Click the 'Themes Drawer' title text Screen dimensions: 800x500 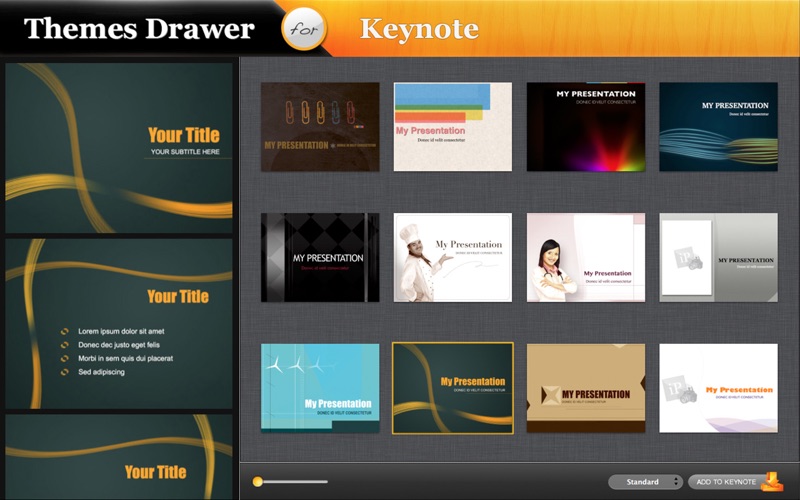click(x=139, y=29)
